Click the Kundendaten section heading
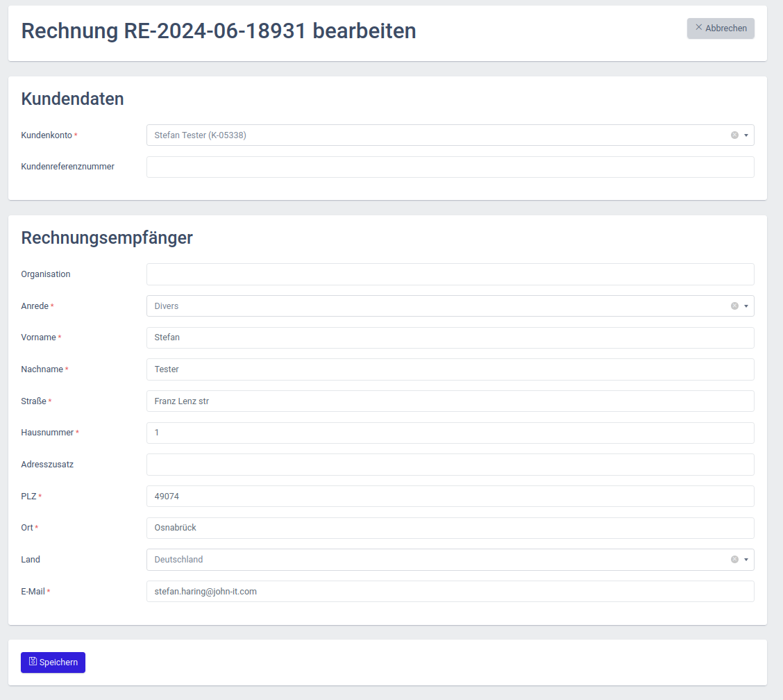 (x=72, y=99)
